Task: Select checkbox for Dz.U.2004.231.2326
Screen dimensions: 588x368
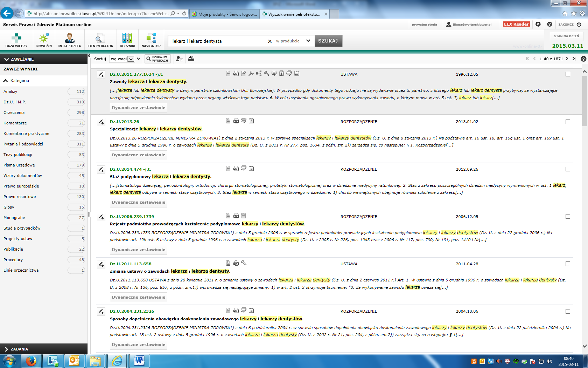Action: [568, 312]
